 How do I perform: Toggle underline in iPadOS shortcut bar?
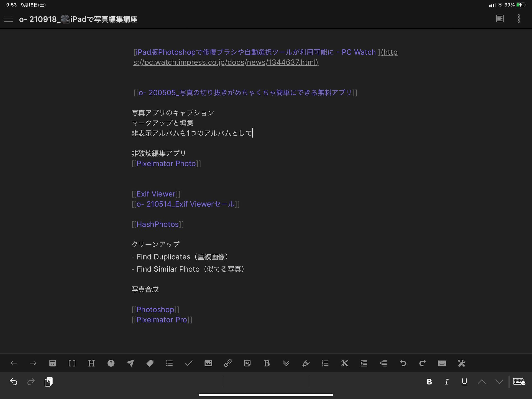(x=464, y=382)
